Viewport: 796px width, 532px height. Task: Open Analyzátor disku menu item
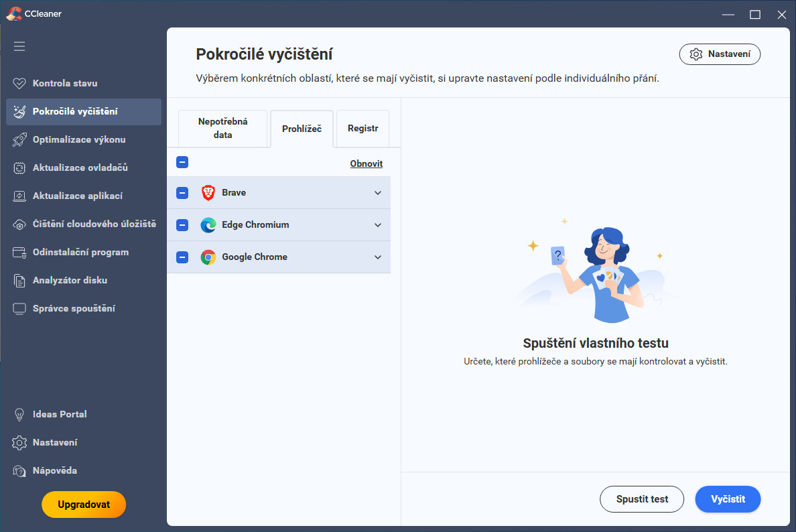coord(84,280)
